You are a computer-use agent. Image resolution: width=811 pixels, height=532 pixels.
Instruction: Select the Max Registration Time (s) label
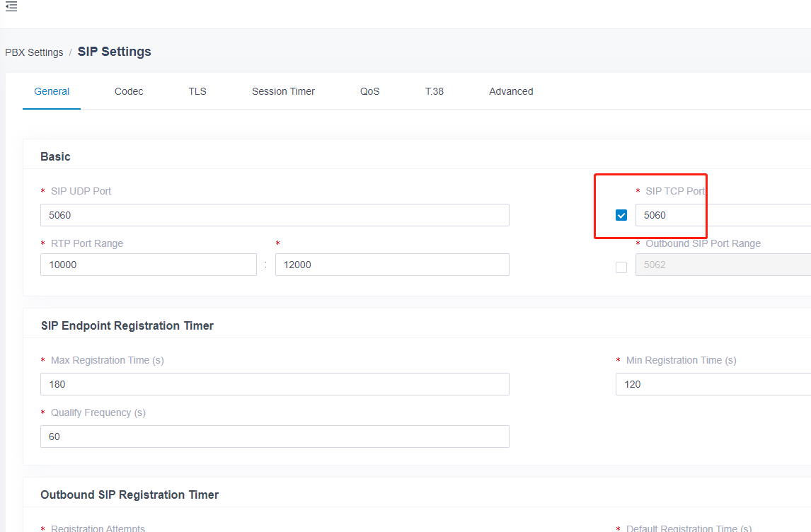[107, 360]
